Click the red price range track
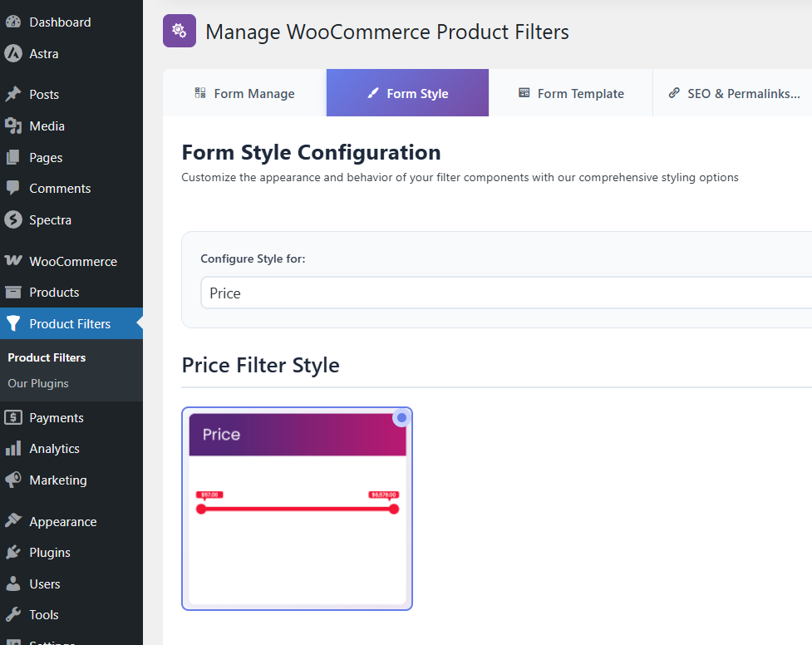812x645 pixels. [298, 510]
